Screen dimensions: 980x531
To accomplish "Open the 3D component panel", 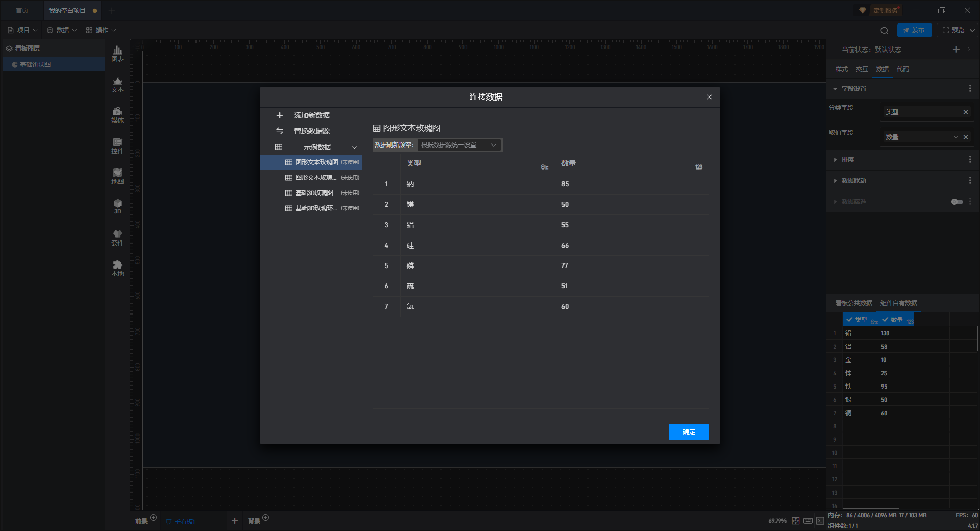I will tap(117, 206).
